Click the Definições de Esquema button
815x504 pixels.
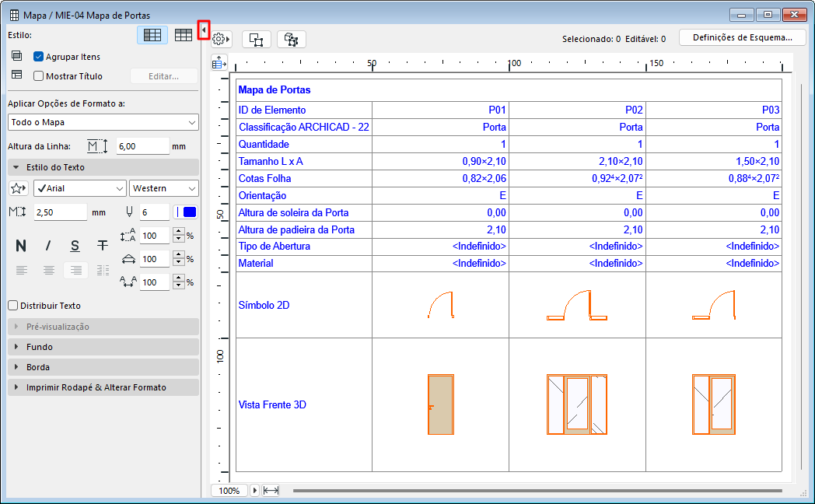[742, 37]
